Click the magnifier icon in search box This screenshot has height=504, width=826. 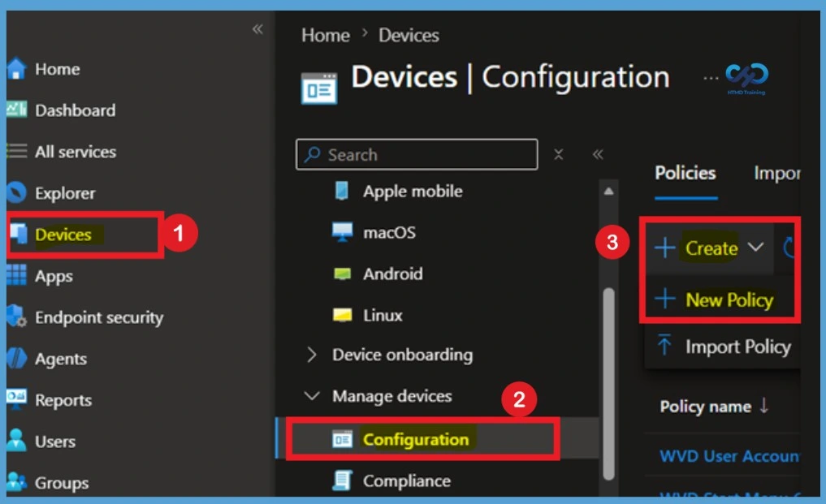(x=313, y=154)
